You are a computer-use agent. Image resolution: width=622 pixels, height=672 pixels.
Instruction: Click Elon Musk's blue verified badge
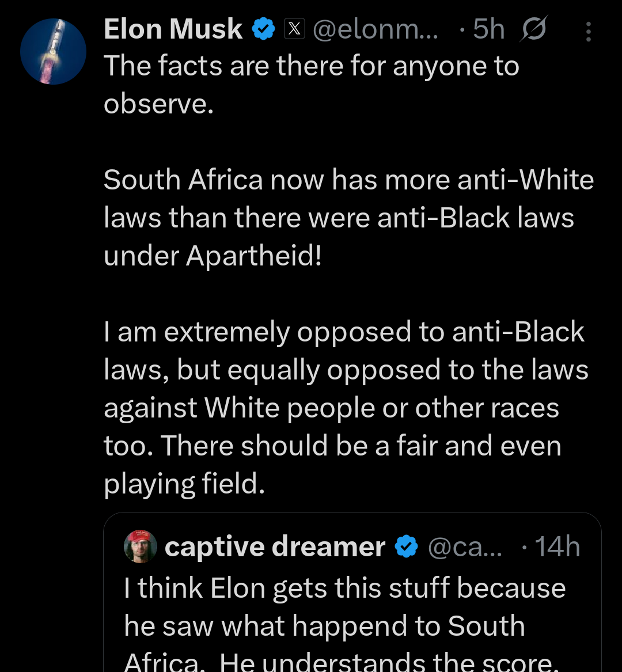coord(264,28)
